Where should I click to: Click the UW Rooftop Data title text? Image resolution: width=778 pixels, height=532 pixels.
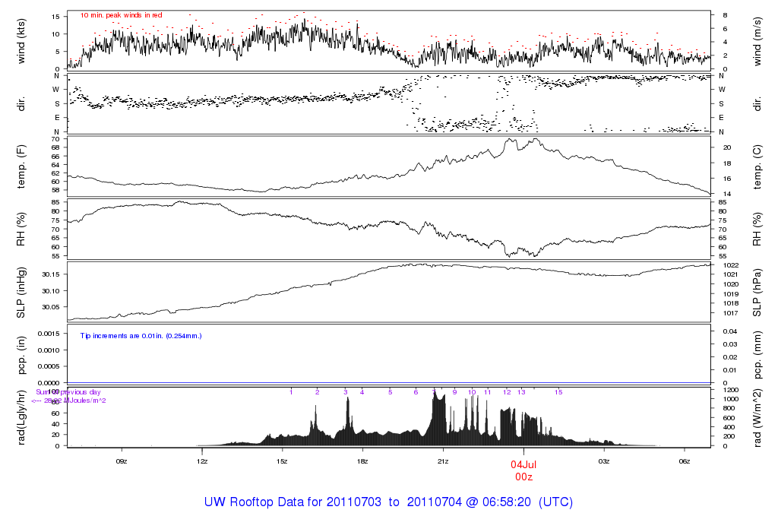(388, 502)
